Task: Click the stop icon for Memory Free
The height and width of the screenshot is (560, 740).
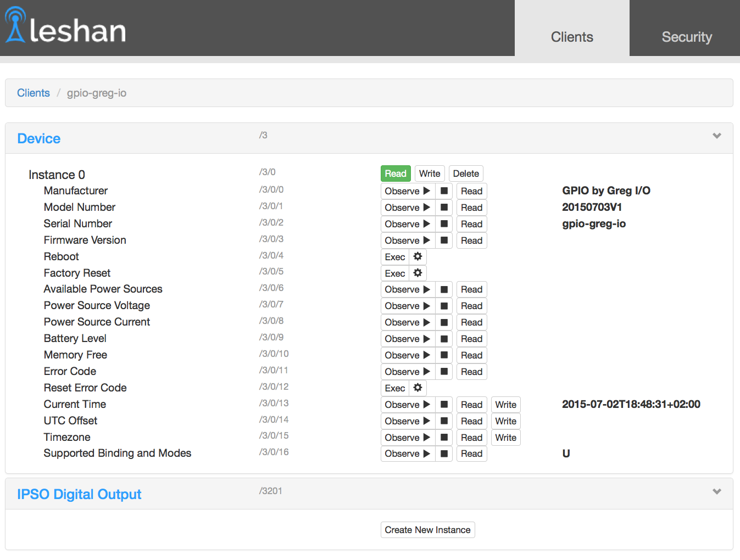Action: pyautogui.click(x=443, y=355)
